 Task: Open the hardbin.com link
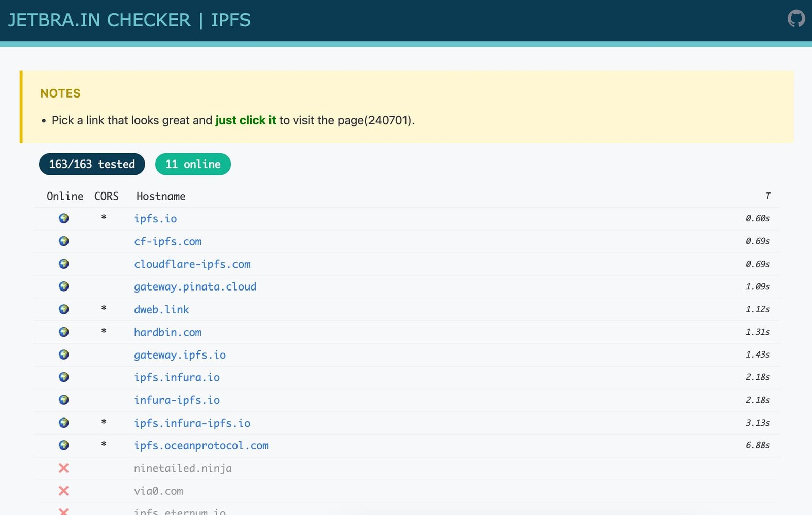167,332
